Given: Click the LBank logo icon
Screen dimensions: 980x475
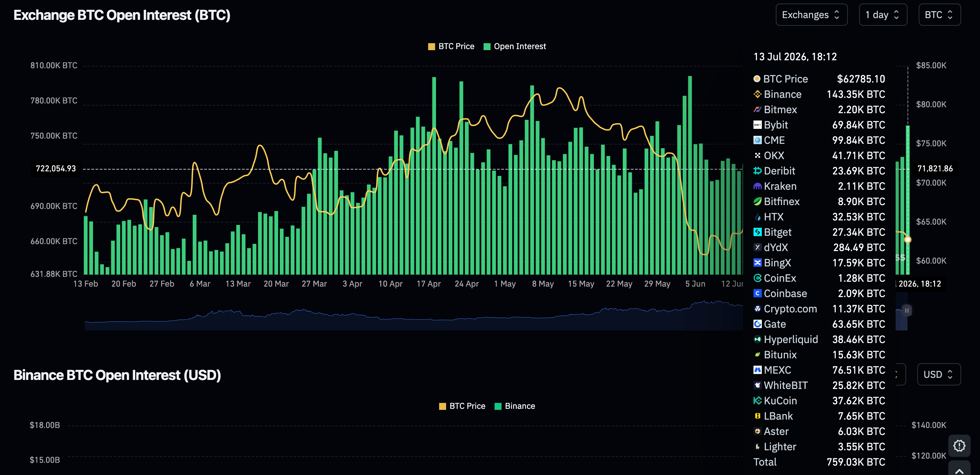Looking at the screenshot, I should tap(757, 416).
